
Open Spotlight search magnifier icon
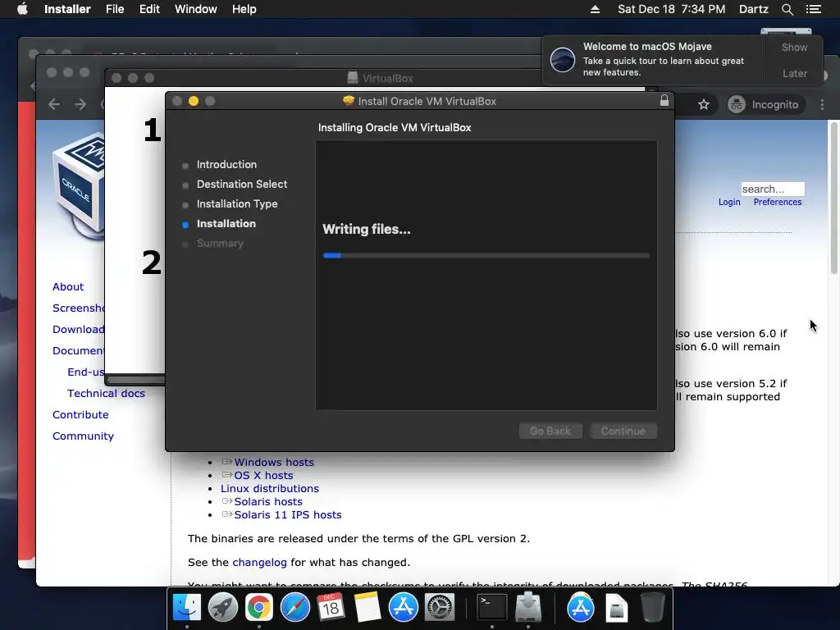787,9
